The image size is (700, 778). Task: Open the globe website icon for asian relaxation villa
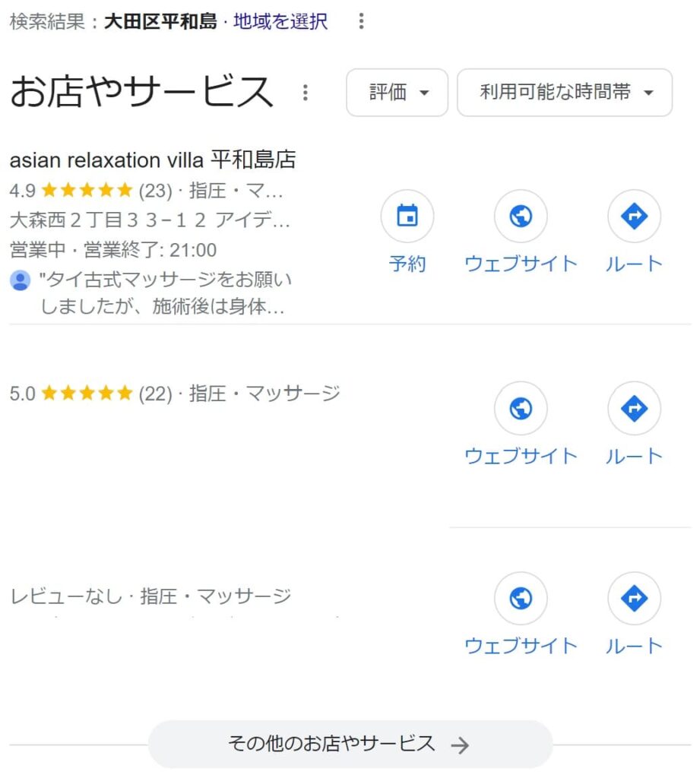(x=521, y=217)
